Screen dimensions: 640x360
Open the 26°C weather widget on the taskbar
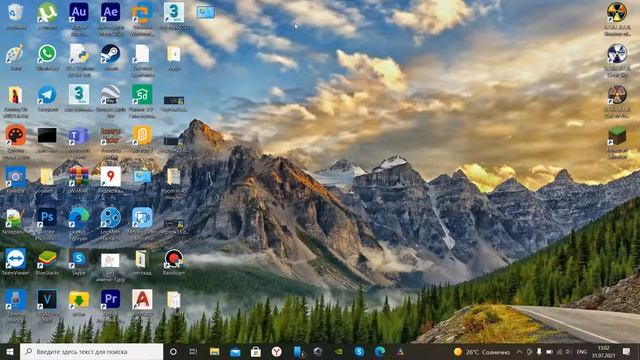coord(482,351)
